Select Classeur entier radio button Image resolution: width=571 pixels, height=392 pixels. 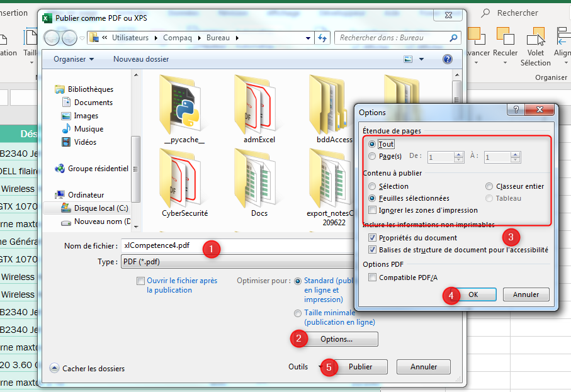pyautogui.click(x=489, y=186)
